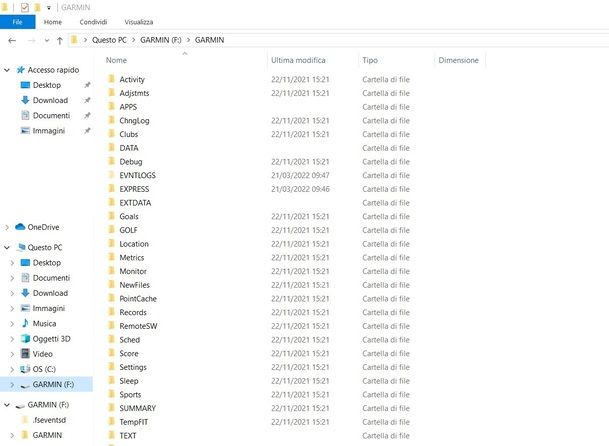The height and width of the screenshot is (446, 609).
Task: Expand the GARMIN subfolder at tree bottom
Action: click(12, 435)
